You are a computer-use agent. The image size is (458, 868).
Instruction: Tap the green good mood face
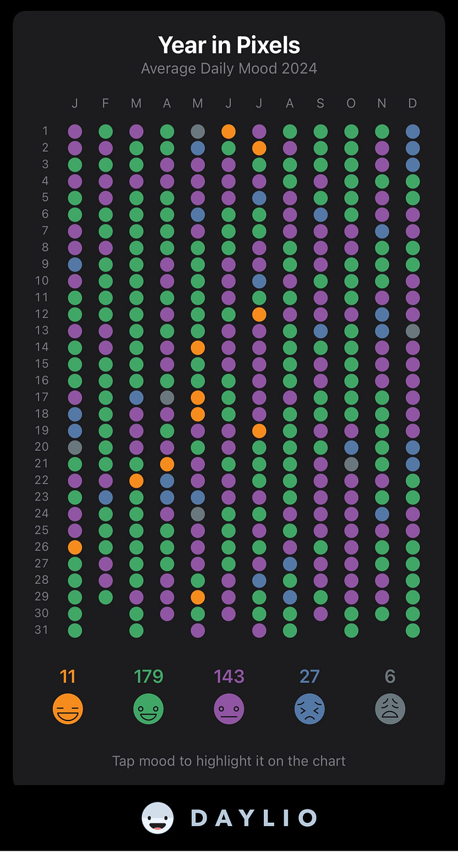tap(148, 709)
